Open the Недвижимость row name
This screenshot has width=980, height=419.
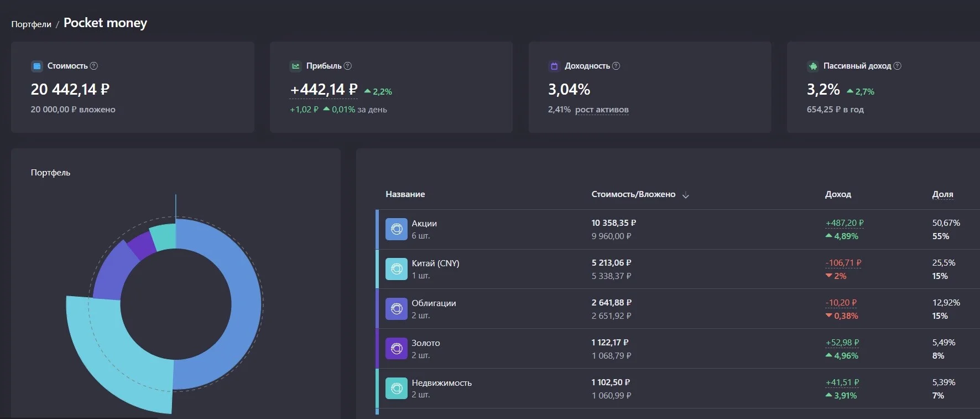(x=441, y=383)
